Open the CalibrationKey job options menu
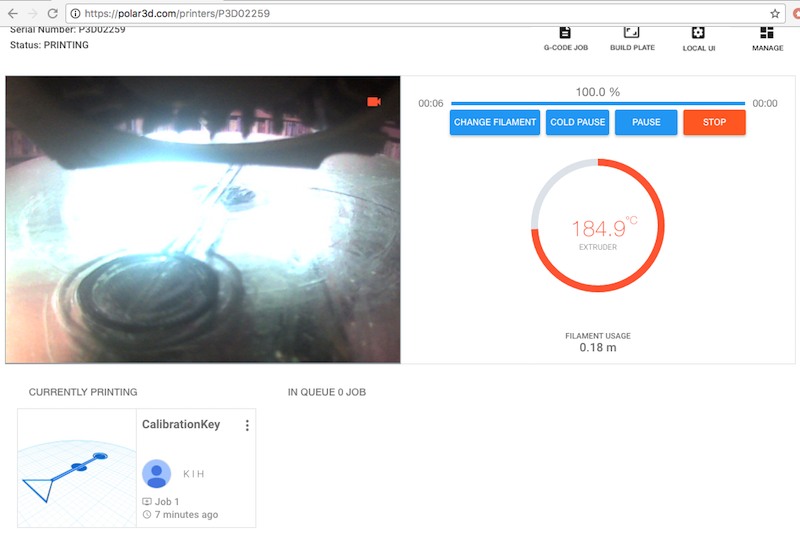The image size is (800, 540). (247, 426)
